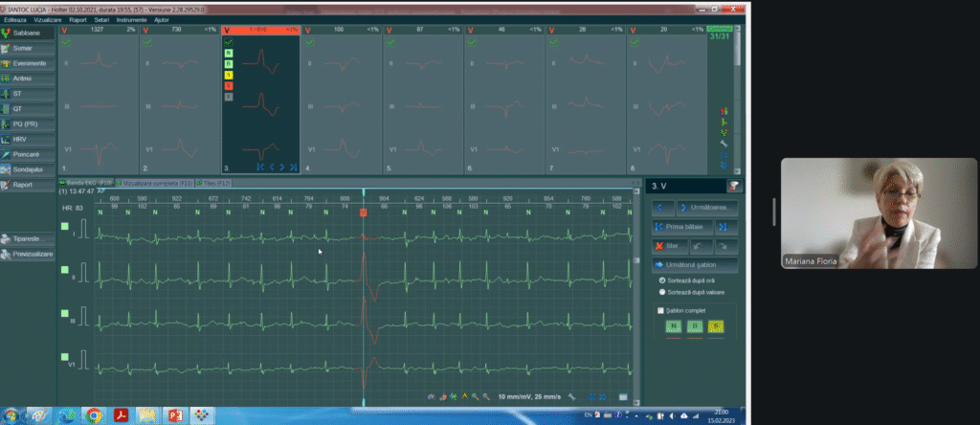Jump to last beat arrow button
The width and height of the screenshot is (980, 425).
click(723, 227)
